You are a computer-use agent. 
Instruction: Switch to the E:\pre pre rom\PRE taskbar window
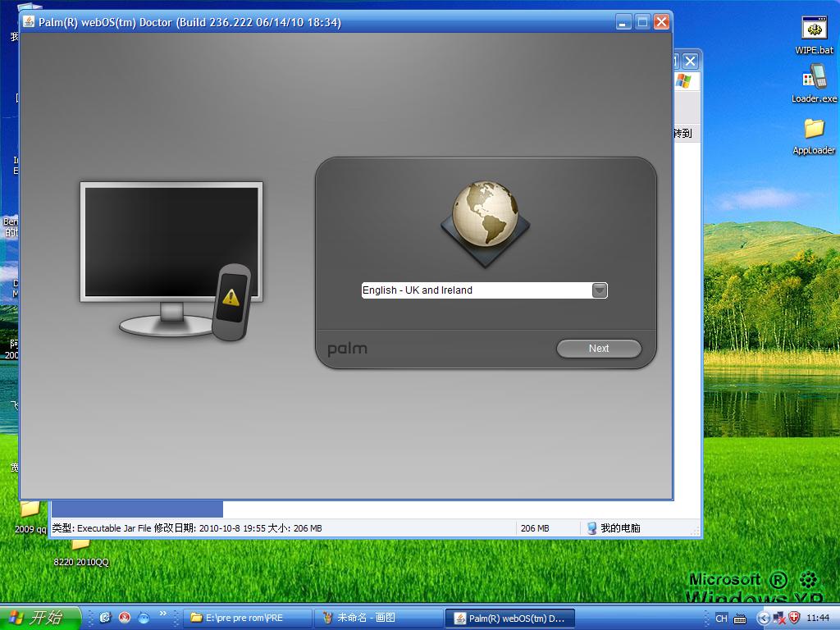[249, 618]
